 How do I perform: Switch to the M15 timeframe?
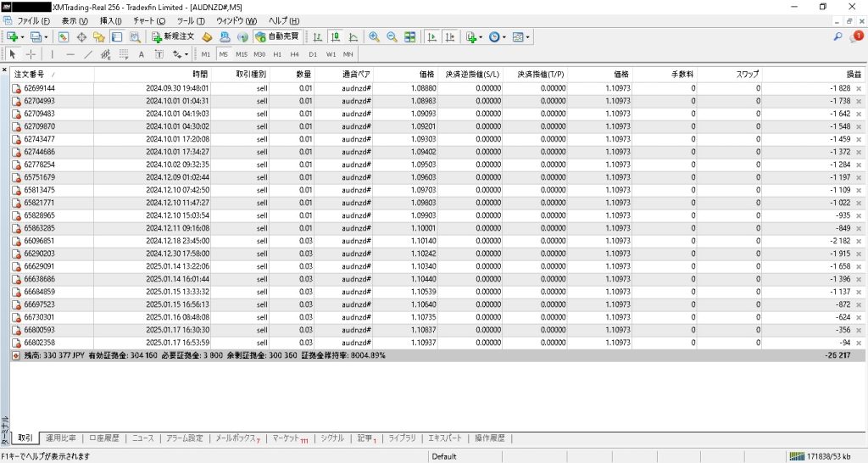(x=242, y=54)
